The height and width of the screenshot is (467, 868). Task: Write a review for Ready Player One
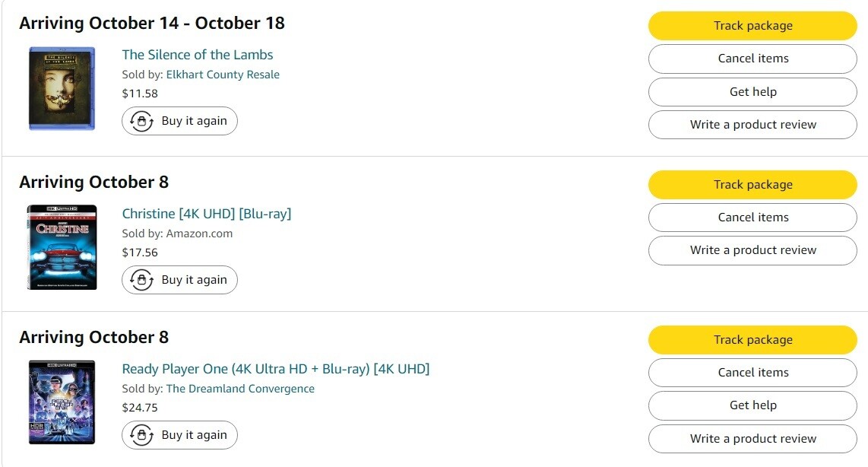tap(752, 439)
